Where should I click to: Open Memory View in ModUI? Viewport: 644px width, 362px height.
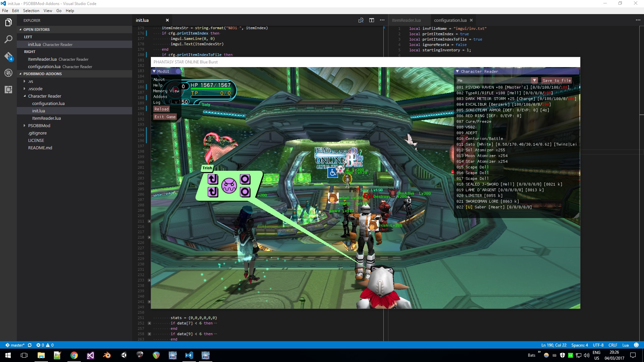tap(166, 91)
